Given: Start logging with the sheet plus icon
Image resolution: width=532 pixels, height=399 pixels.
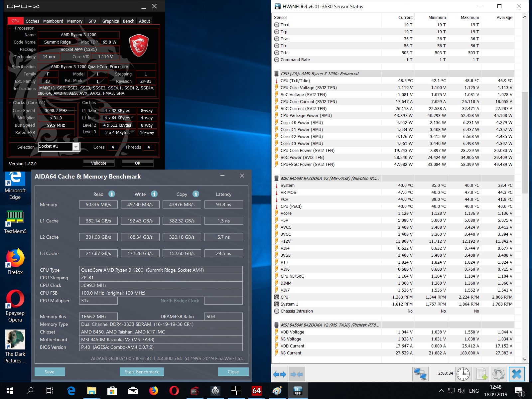Looking at the screenshot, I should click(x=481, y=374).
